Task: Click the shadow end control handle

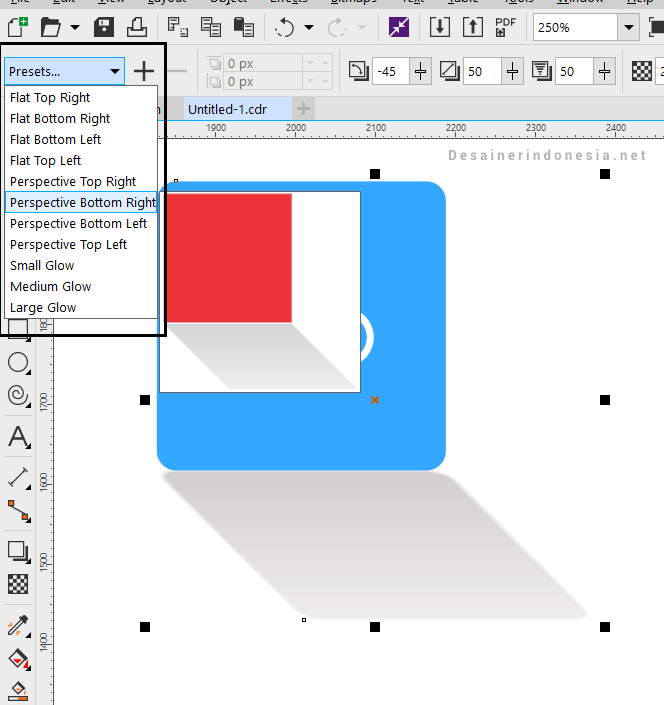Action: click(x=304, y=620)
